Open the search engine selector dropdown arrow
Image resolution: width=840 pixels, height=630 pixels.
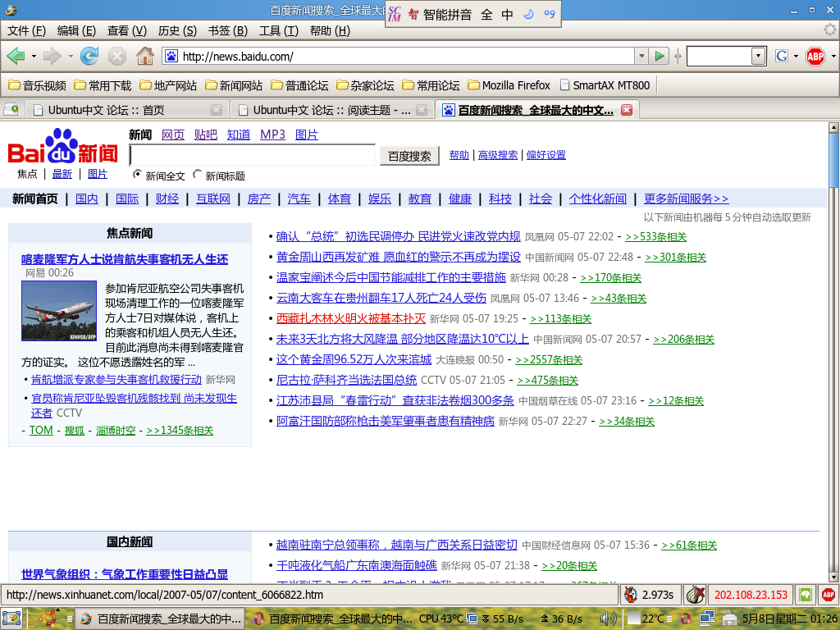796,56
